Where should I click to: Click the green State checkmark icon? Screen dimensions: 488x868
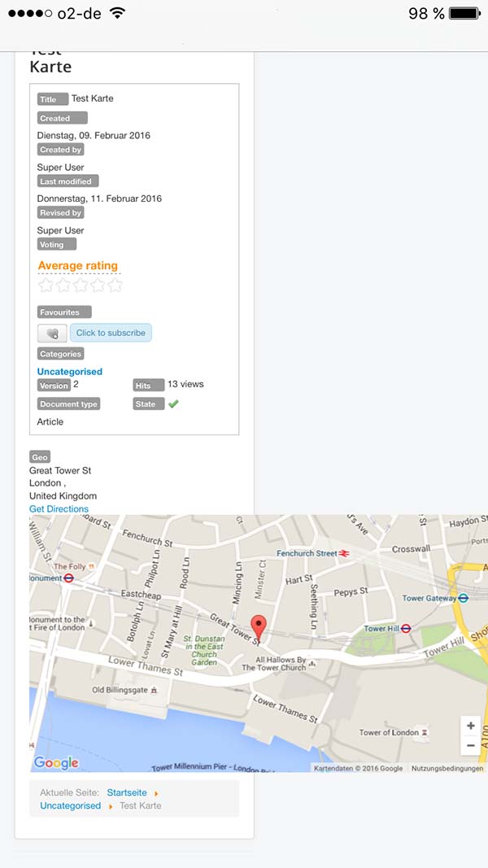click(173, 404)
